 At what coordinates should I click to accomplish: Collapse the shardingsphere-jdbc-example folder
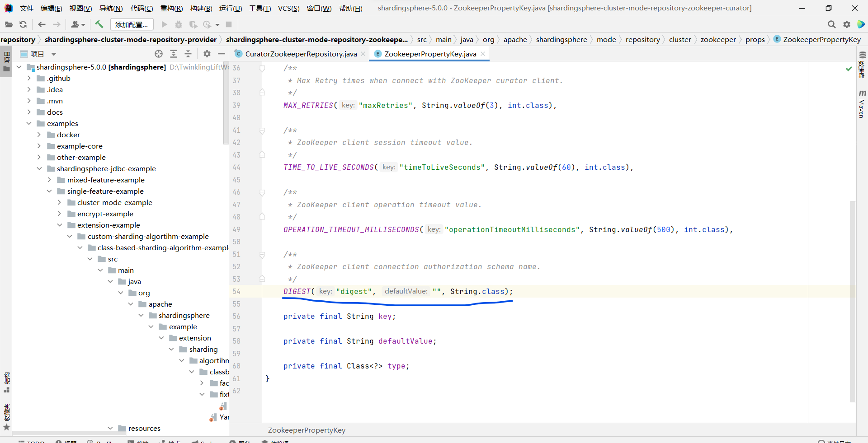(x=39, y=168)
